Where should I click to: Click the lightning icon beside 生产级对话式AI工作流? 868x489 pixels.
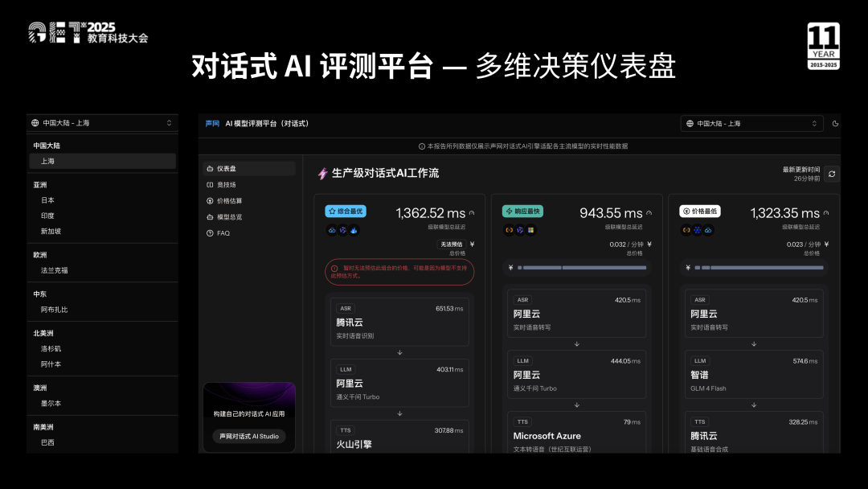pos(323,174)
